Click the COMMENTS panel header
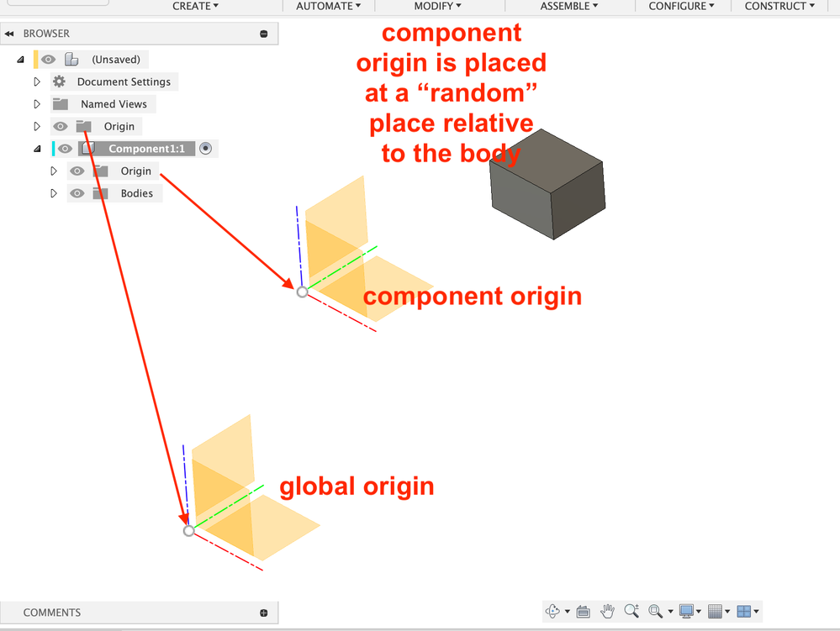The height and width of the screenshot is (631, 840). tap(140, 613)
